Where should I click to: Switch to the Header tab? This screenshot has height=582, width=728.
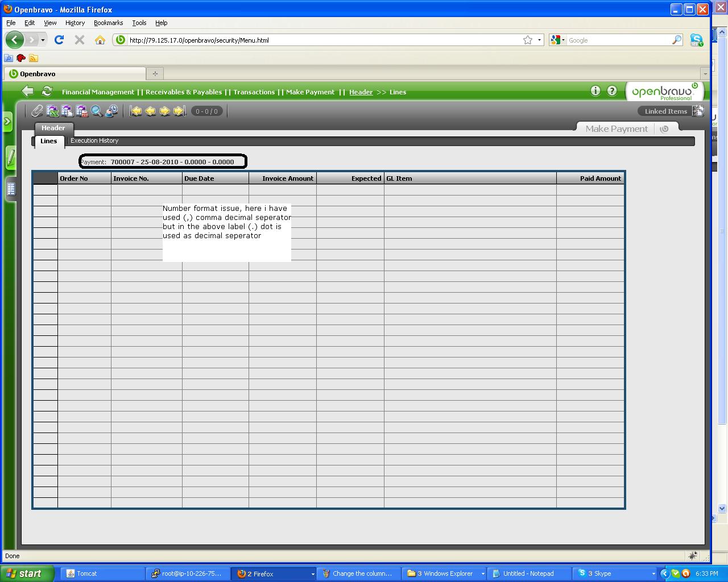point(53,128)
